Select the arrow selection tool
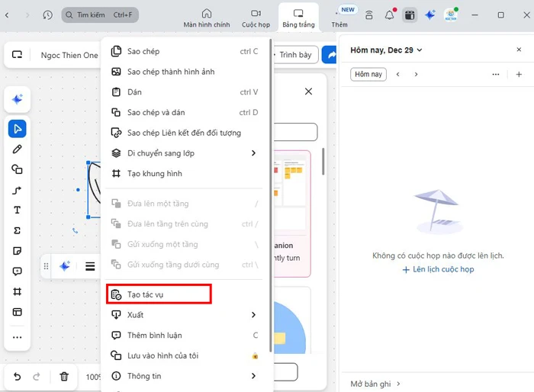Viewport: 534px width, 392px height. 17,129
